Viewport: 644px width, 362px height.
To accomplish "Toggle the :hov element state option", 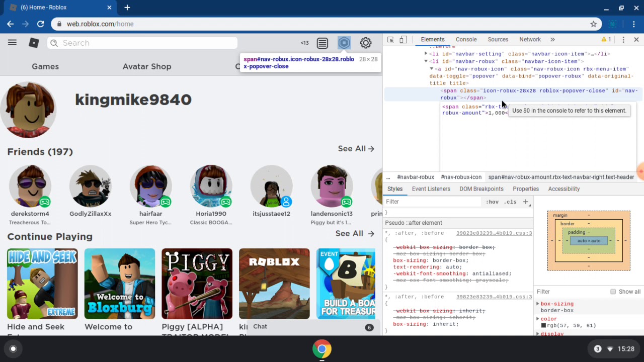I will [492, 202].
